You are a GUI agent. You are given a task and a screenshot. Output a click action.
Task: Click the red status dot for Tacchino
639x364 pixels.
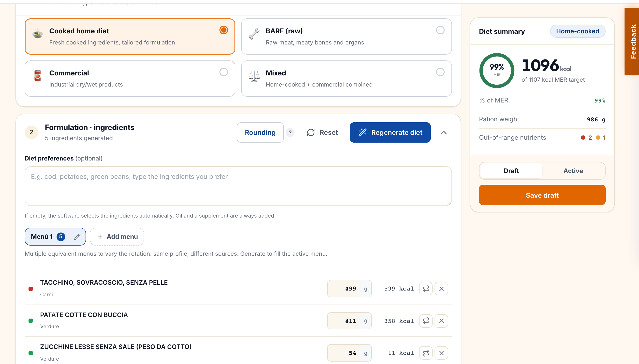coord(31,289)
